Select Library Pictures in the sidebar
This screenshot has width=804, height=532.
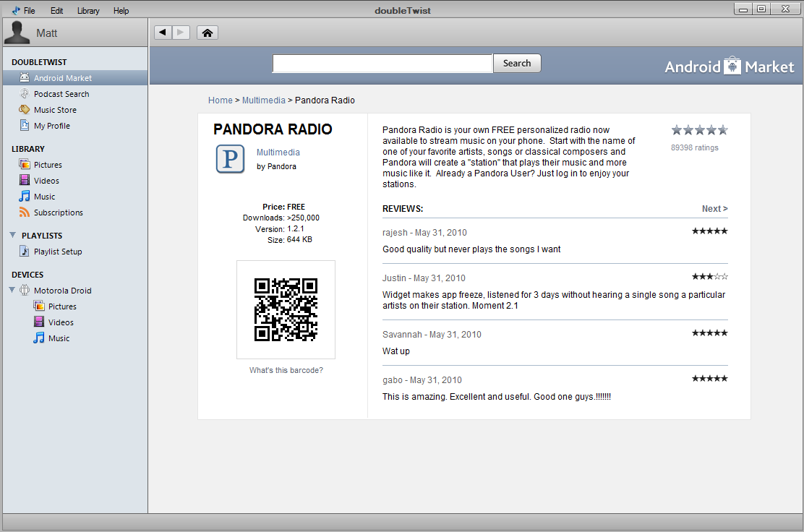(48, 165)
